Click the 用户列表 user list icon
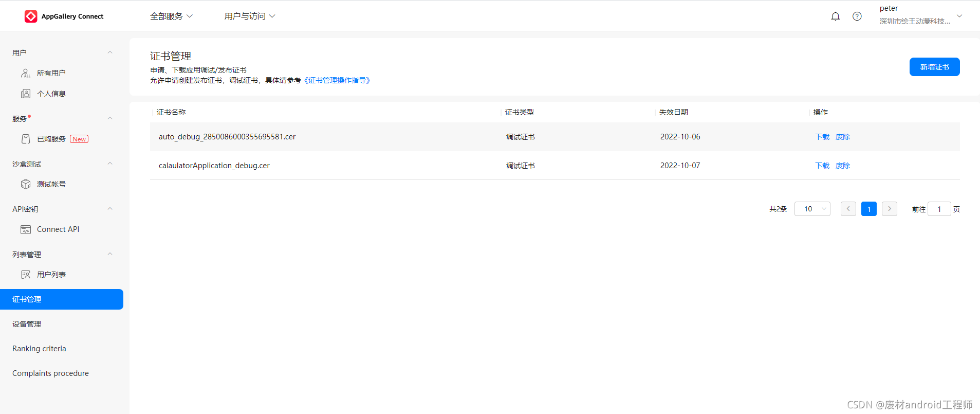Screen dimensions: 980x414 tap(26, 275)
